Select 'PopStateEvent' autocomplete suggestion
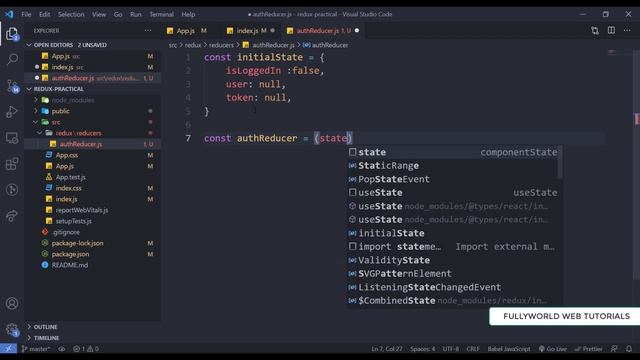Viewport: 640px width, 360px height. coord(452,179)
